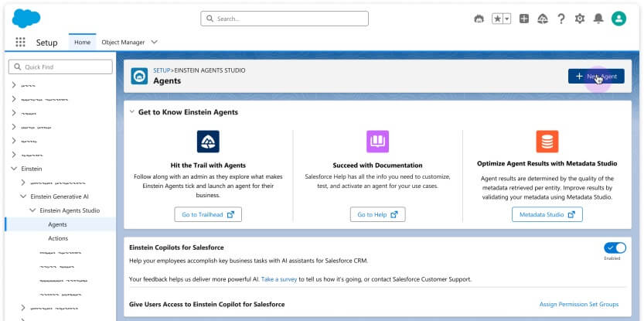This screenshot has height=321, width=644.
Task: Click the Metadata Studio database icon
Action: pos(547,142)
